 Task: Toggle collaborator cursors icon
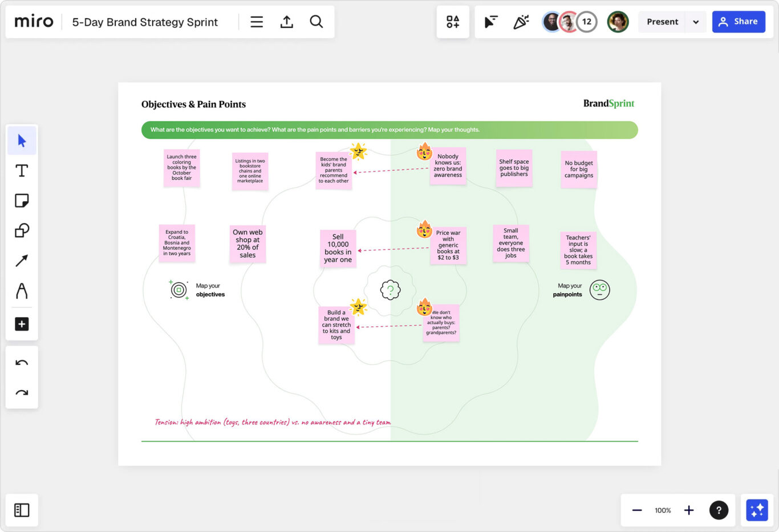pos(491,22)
